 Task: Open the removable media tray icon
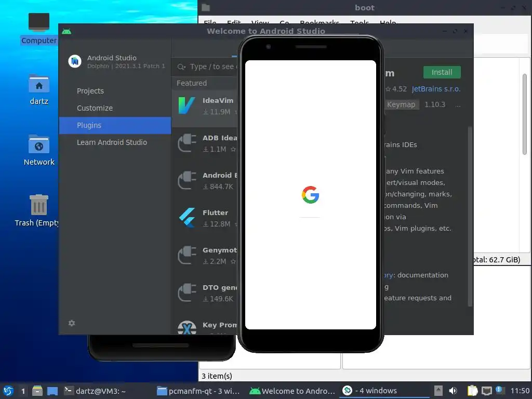click(x=438, y=391)
